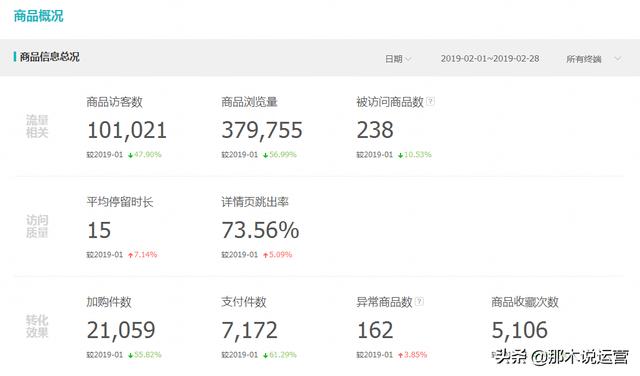Open the 日期 dropdown
Screen dimensions: 640x376
[x=398, y=59]
